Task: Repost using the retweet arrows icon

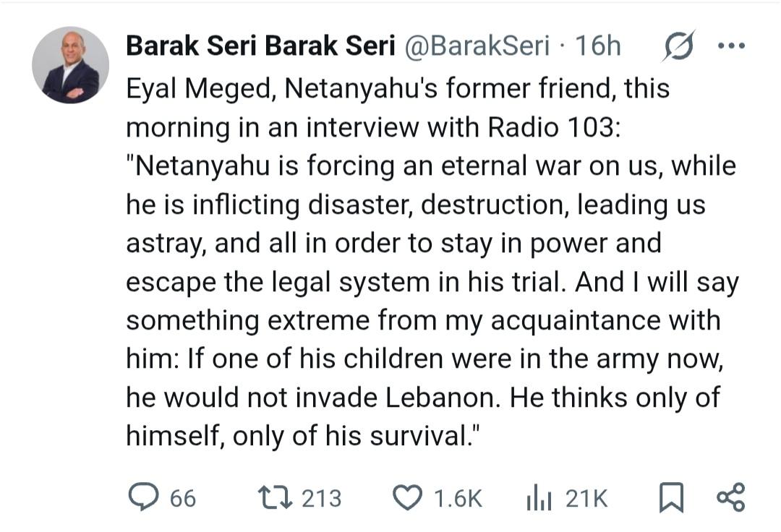Action: pyautogui.click(x=276, y=497)
